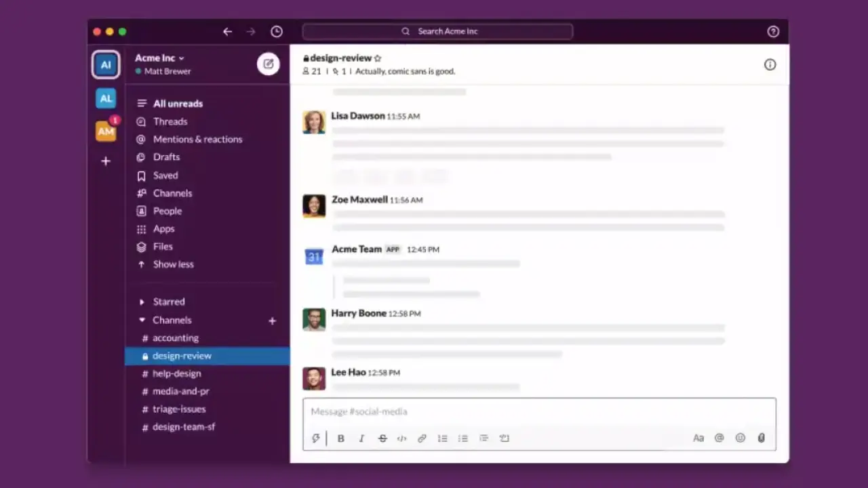Open the help question mark icon
868x488 pixels.
[773, 32]
